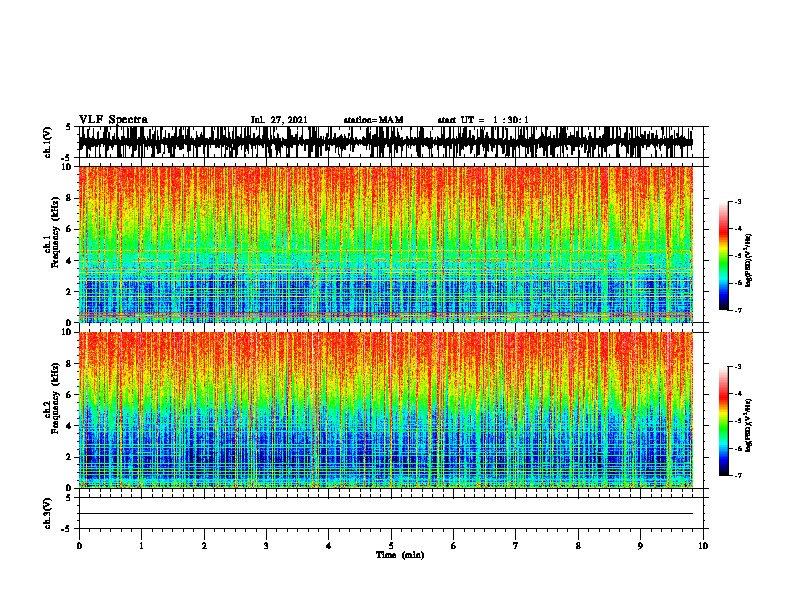Click the ch.2 "Frequency (kHz)" axis label

click(55, 398)
